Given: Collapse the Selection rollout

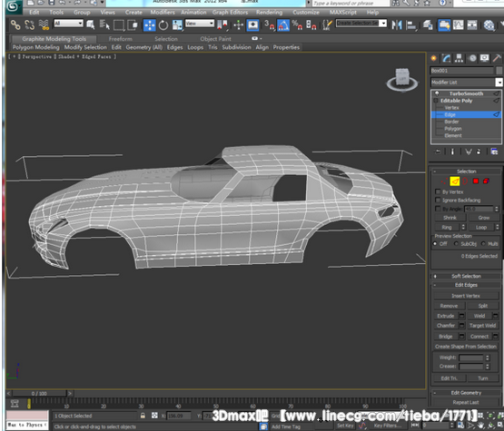Looking at the screenshot, I should pos(466,171).
